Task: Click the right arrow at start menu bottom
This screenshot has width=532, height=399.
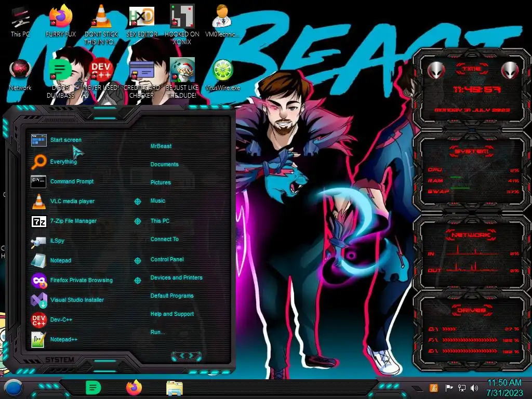Action: [191, 355]
